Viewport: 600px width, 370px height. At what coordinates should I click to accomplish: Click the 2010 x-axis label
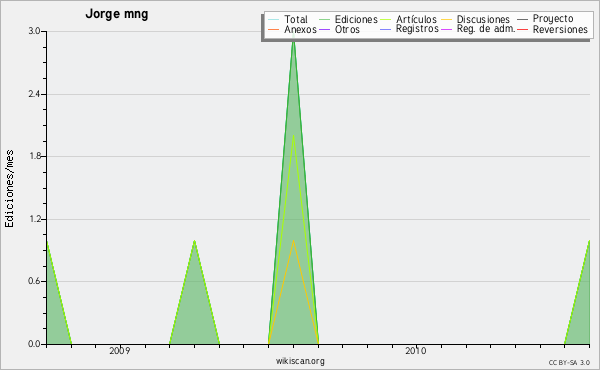(416, 350)
